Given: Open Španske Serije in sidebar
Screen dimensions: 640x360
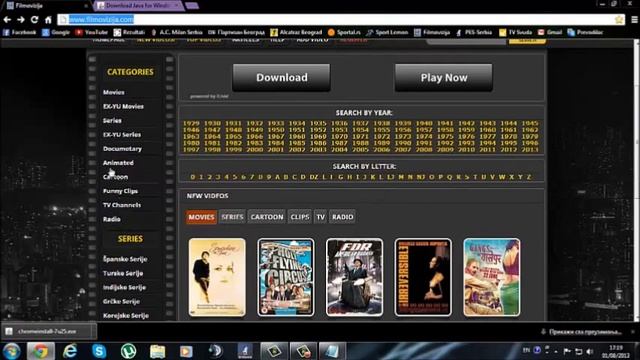Looking at the screenshot, I should (x=125, y=259).
